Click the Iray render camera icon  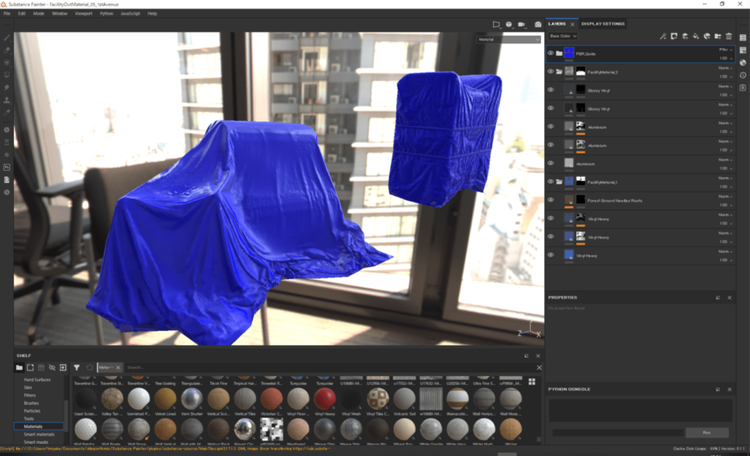tap(538, 24)
